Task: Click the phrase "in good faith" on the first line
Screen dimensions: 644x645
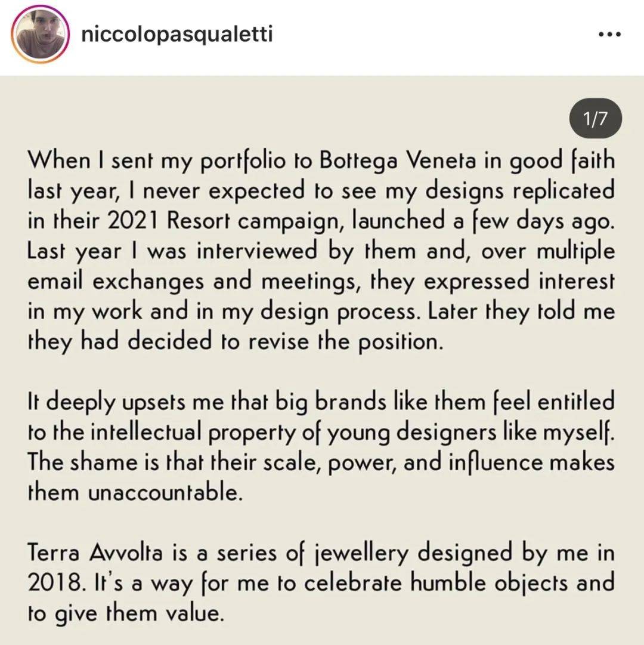Action: pyautogui.click(x=549, y=161)
